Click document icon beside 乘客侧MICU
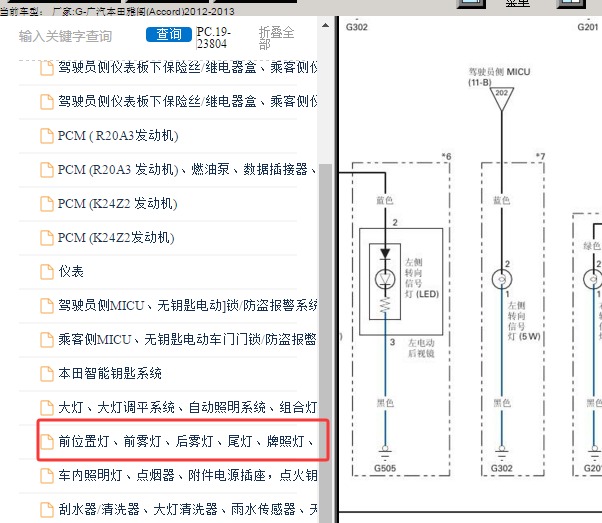Screen dimensions: 602x523 click(47, 339)
